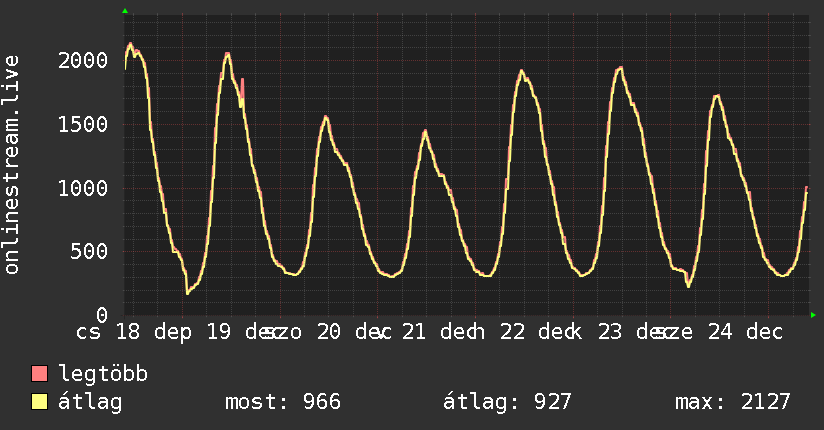Click the yellow átlag legend swatch
The height and width of the screenshot is (430, 824).
(39, 402)
